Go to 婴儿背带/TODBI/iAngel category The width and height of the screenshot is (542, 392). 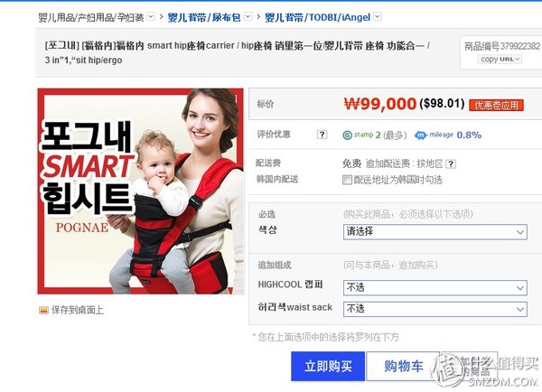[x=317, y=17]
